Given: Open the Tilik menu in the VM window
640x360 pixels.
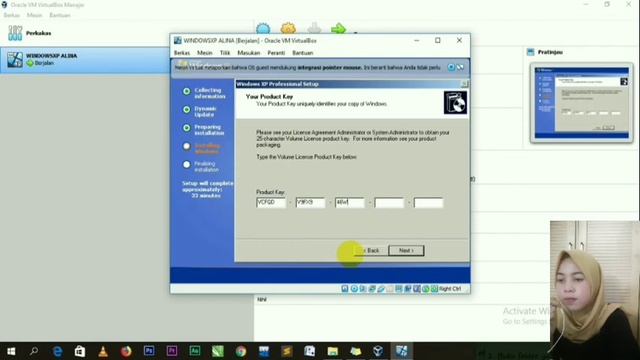Looking at the screenshot, I should [225, 53].
